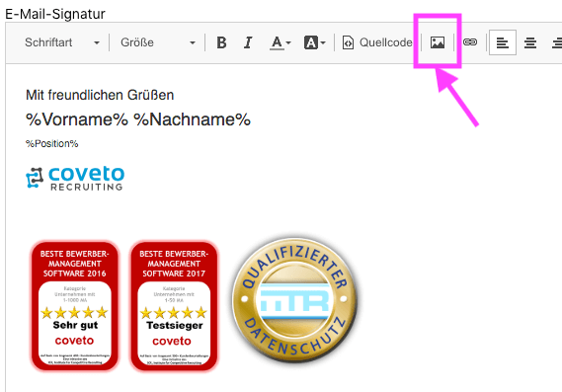This screenshot has width=562, height=392.
Task: Click the %Position% placeholder text
Action: [52, 144]
